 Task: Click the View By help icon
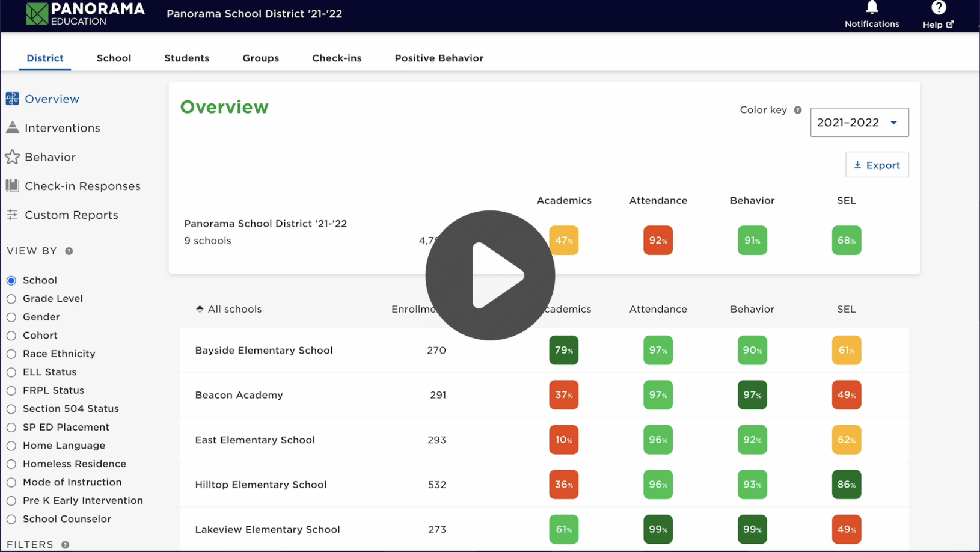pyautogui.click(x=69, y=251)
